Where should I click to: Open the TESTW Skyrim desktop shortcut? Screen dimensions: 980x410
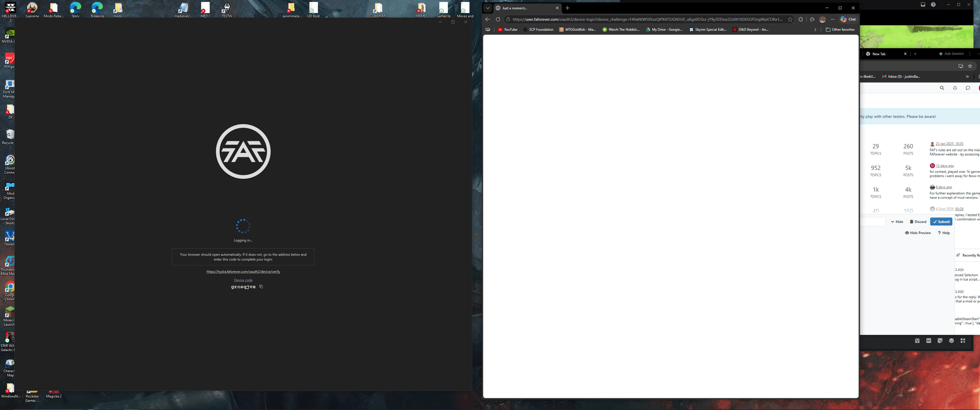click(227, 10)
